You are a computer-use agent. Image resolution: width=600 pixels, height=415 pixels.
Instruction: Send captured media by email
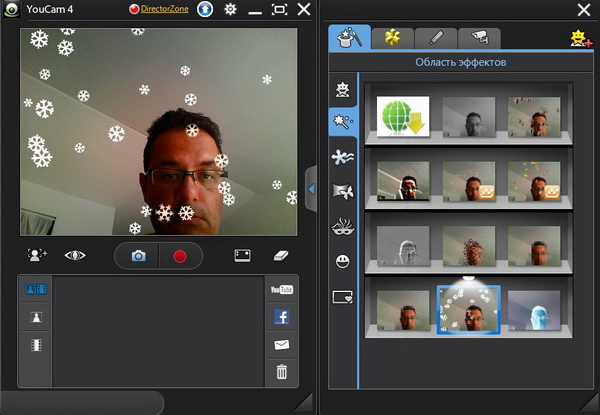(x=281, y=345)
